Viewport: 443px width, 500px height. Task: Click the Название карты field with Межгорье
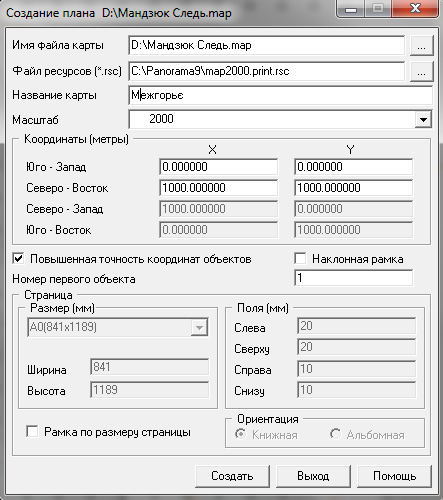click(x=280, y=95)
